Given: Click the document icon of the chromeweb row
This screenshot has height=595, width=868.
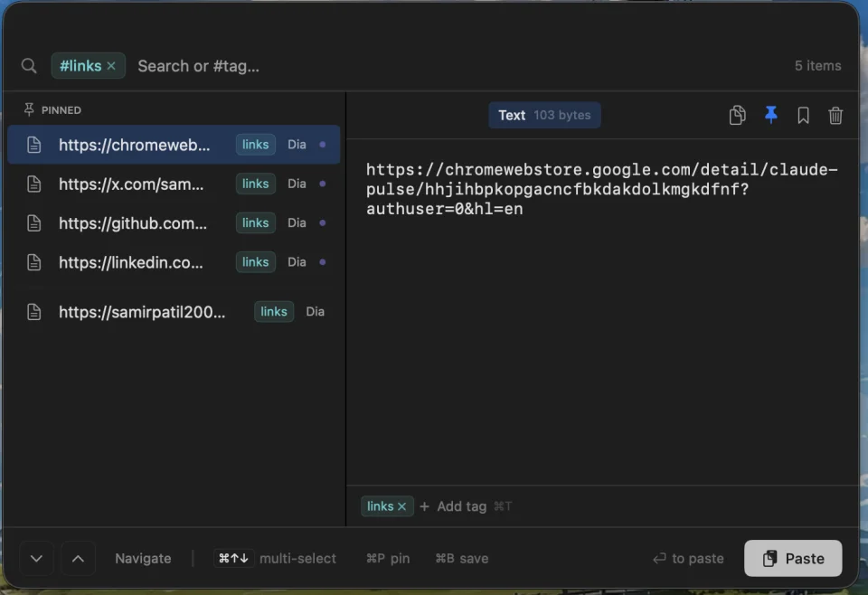Looking at the screenshot, I should (34, 145).
